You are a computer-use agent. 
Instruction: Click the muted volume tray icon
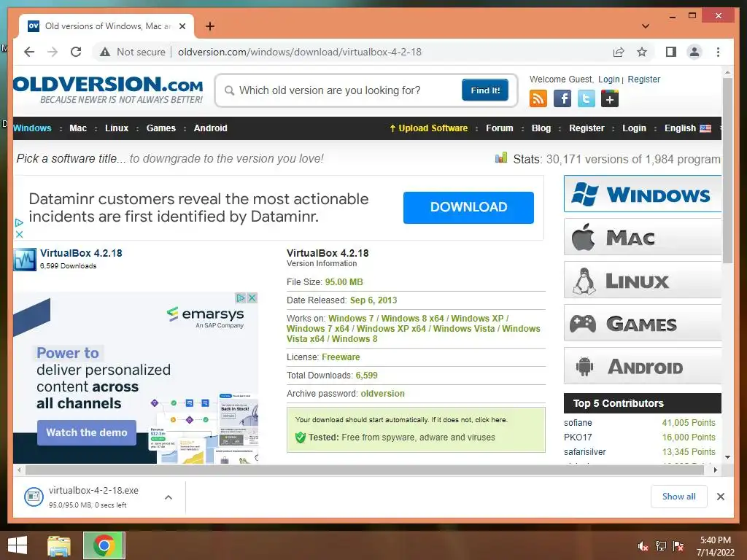click(x=643, y=546)
